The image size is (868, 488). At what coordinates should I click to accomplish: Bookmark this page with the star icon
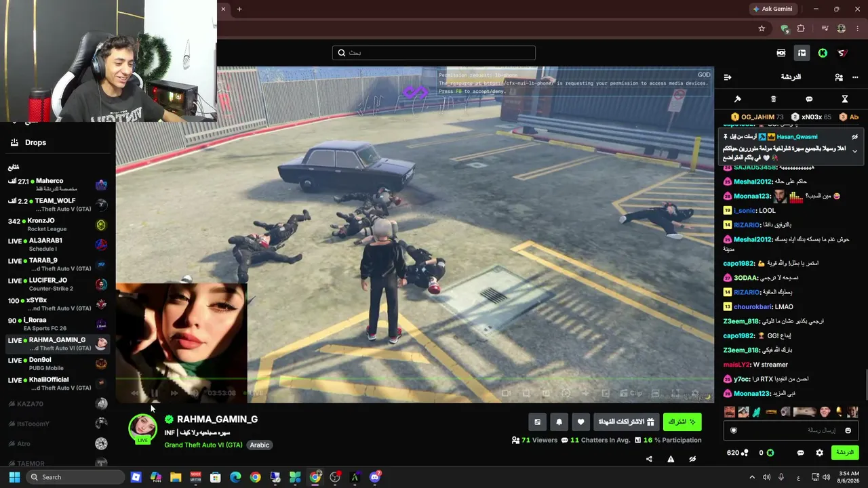coord(762,28)
